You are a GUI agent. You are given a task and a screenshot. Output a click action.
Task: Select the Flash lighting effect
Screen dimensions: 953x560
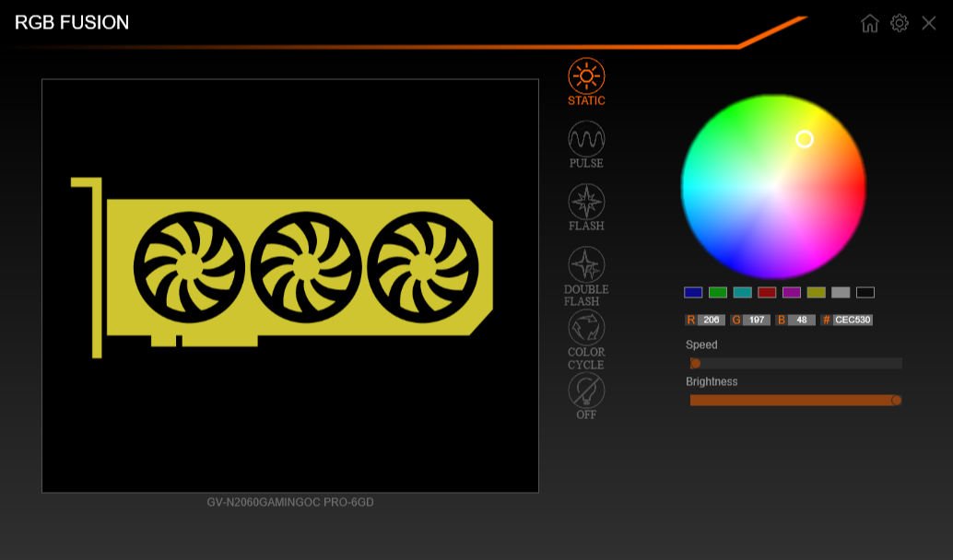(x=586, y=202)
